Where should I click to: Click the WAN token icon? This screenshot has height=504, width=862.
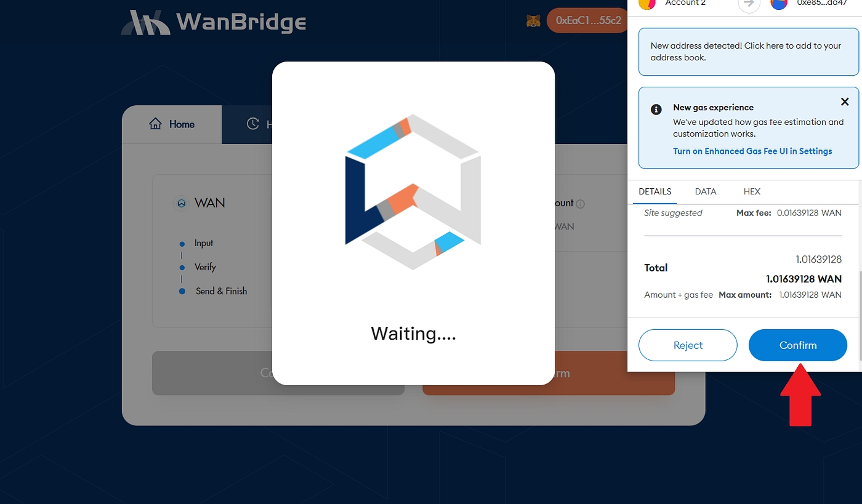(181, 202)
